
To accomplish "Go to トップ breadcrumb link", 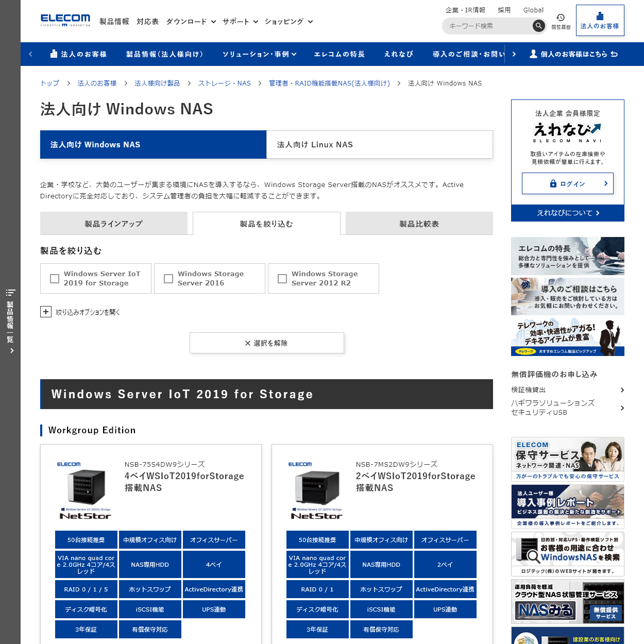I will (50, 83).
